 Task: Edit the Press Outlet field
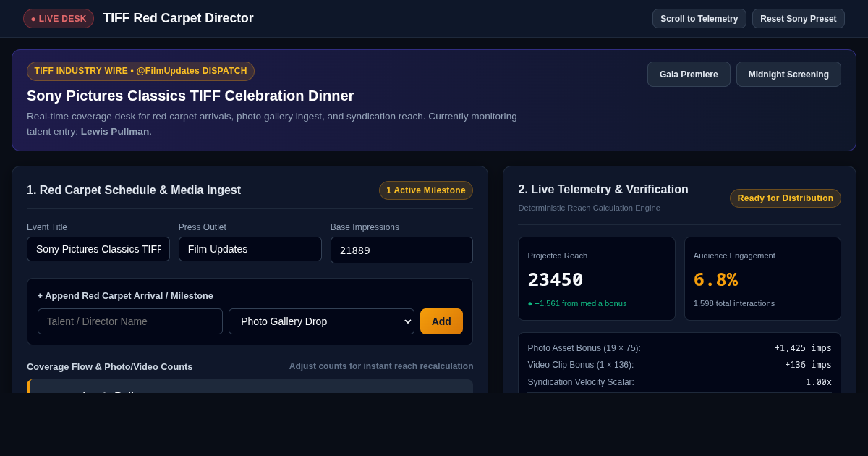coord(250,249)
